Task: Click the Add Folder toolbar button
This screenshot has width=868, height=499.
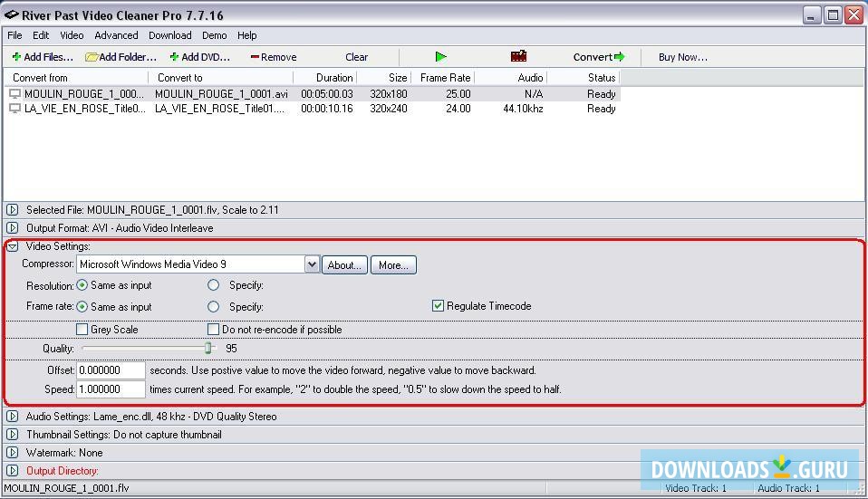Action: pos(121,57)
